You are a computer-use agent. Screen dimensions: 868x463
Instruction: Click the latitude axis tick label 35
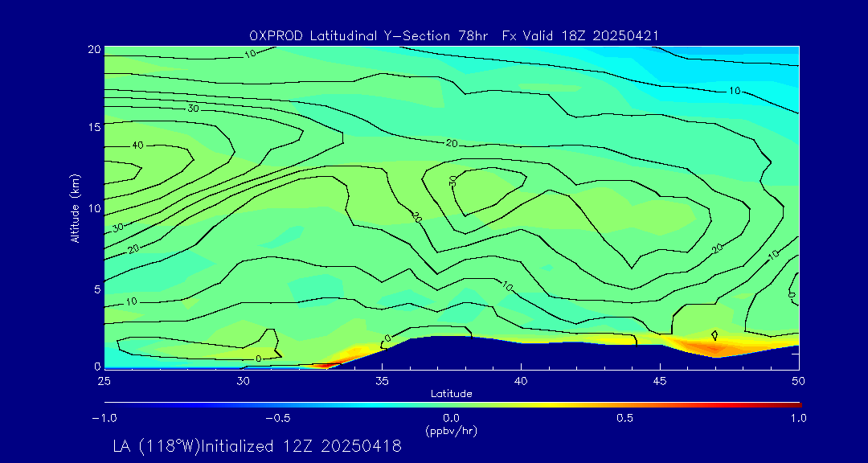click(x=382, y=381)
